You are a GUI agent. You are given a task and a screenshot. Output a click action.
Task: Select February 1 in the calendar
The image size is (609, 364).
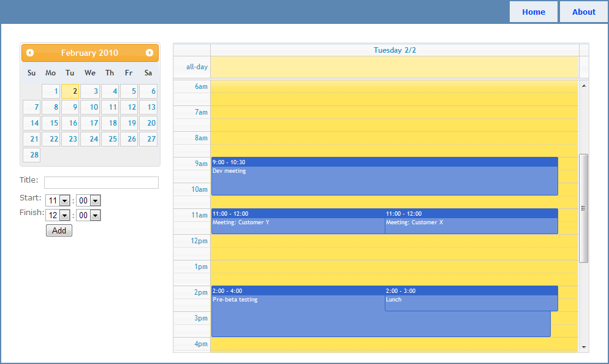click(x=51, y=91)
